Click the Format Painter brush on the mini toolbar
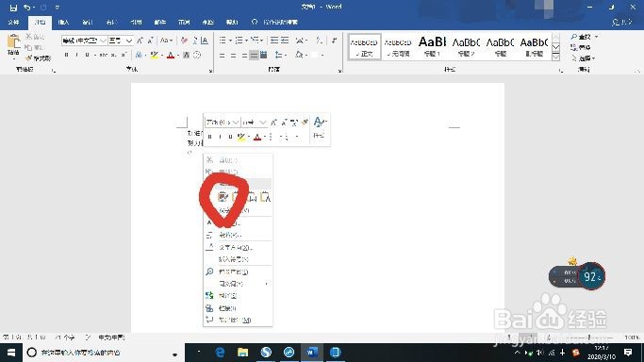This screenshot has height=362, width=644. click(305, 123)
